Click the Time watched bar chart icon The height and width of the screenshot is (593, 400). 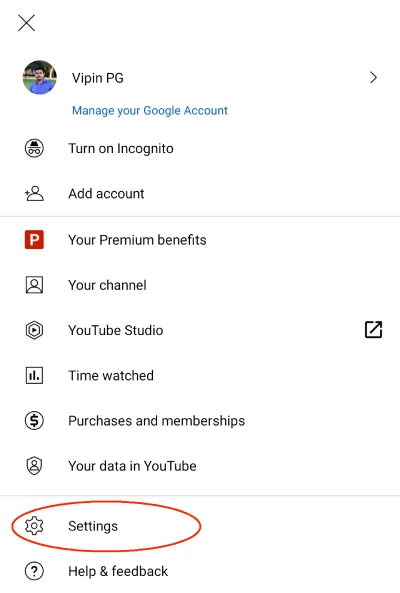34,376
